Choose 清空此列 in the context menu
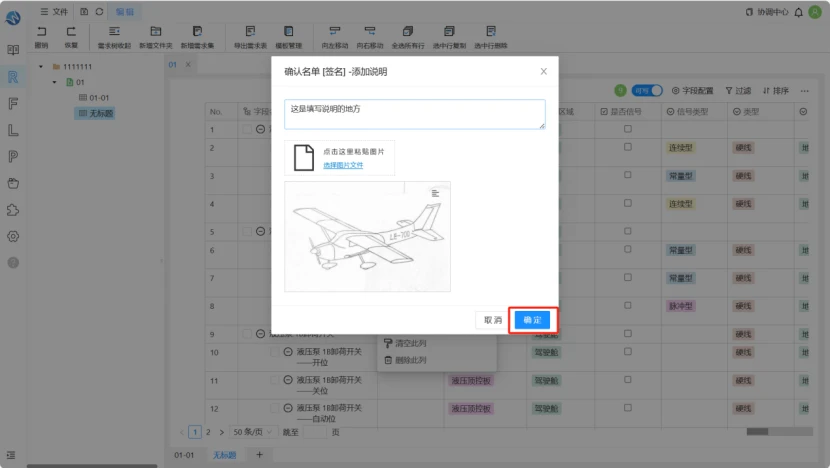 point(405,343)
